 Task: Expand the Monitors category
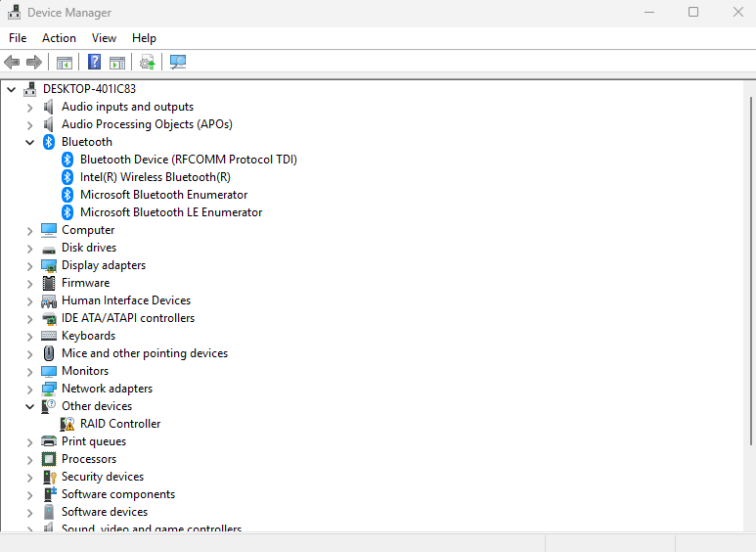(x=30, y=372)
